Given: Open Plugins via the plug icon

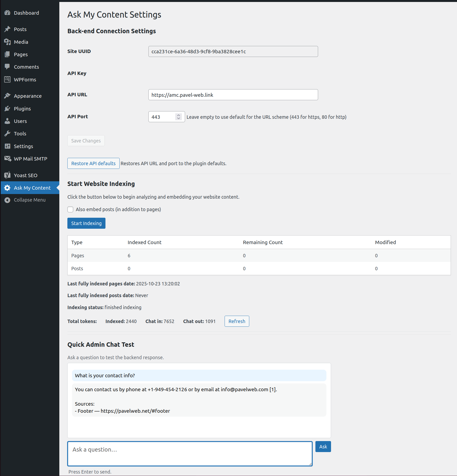Looking at the screenshot, I should coord(7,108).
